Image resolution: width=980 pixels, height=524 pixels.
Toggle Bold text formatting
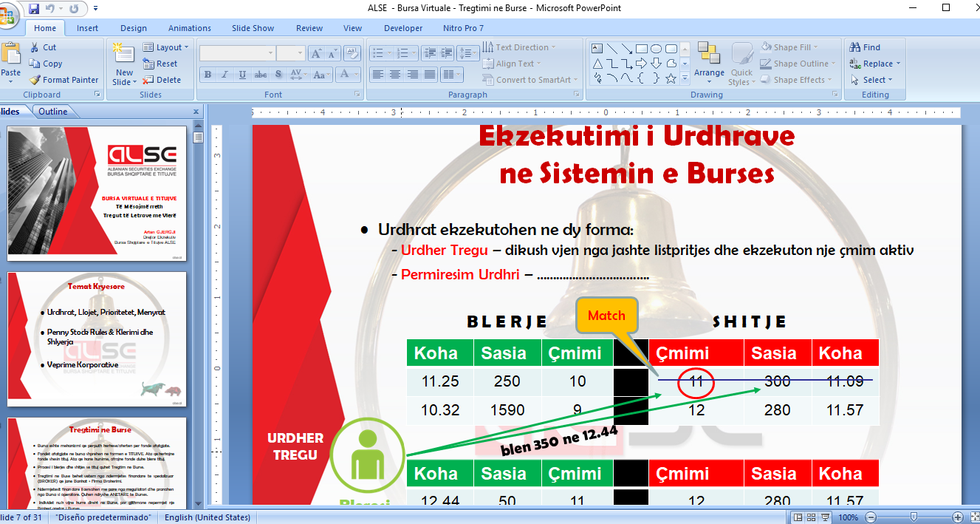208,75
